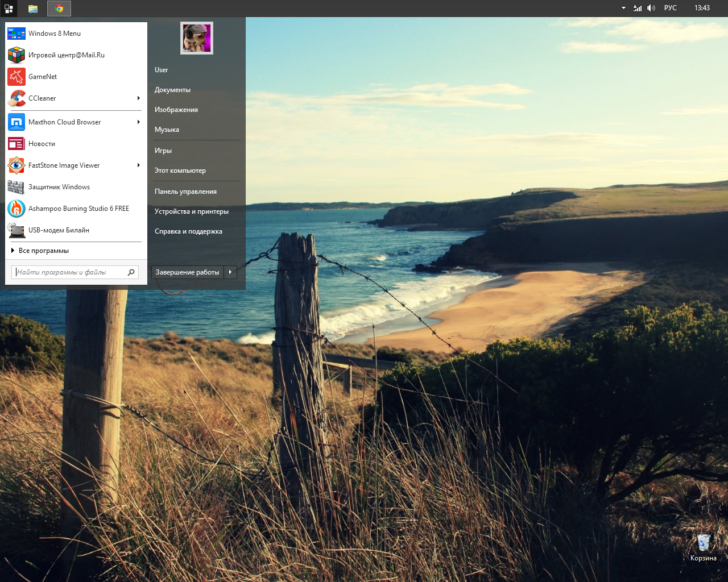This screenshot has height=582, width=728.
Task: Open the GameNet red icon
Action: [x=16, y=77]
